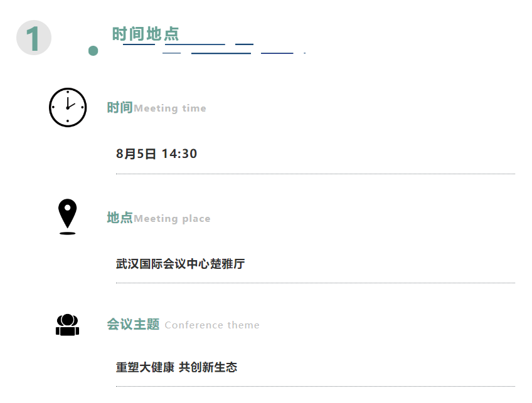Click the 会议主题 green label

tap(134, 325)
